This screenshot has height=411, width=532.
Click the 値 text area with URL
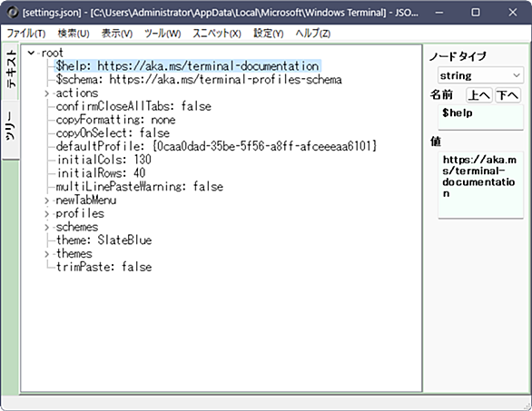[480, 185]
